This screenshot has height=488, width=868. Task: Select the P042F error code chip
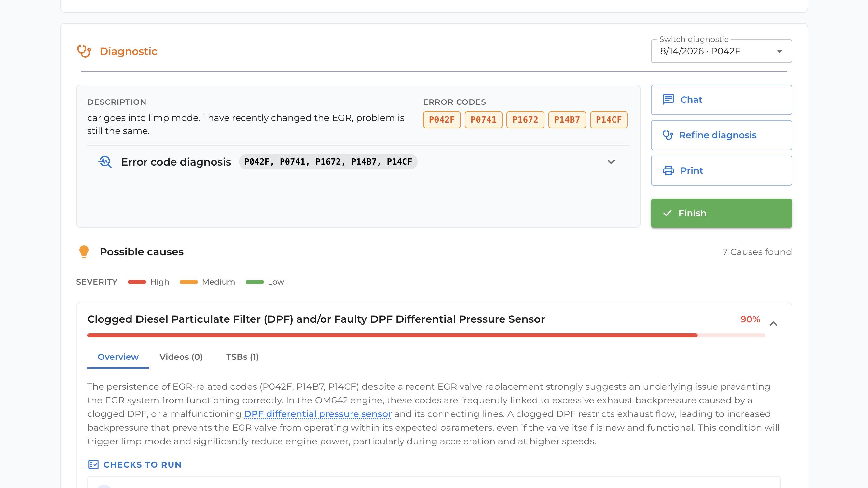442,119
